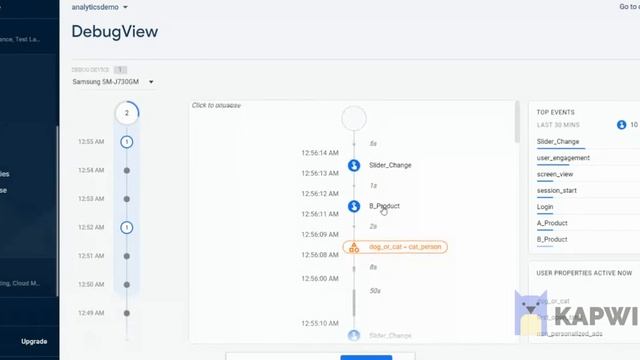Viewport: 640px width, 360px height.
Task: Click the dog_or_cat = cat_person user property chip
Action: coord(395,247)
